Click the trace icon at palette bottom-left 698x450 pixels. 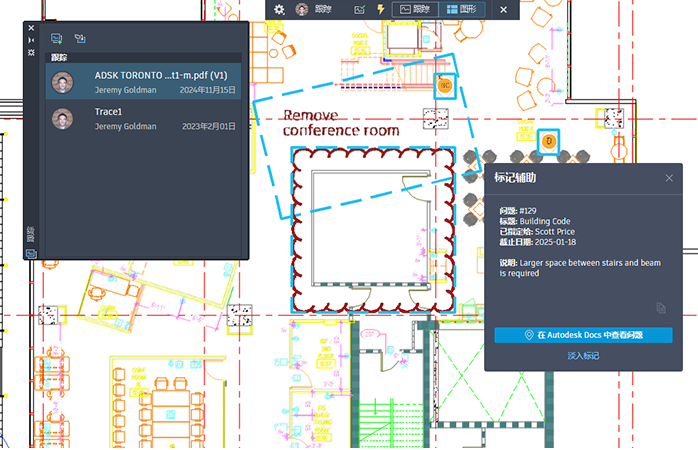pyautogui.click(x=31, y=254)
